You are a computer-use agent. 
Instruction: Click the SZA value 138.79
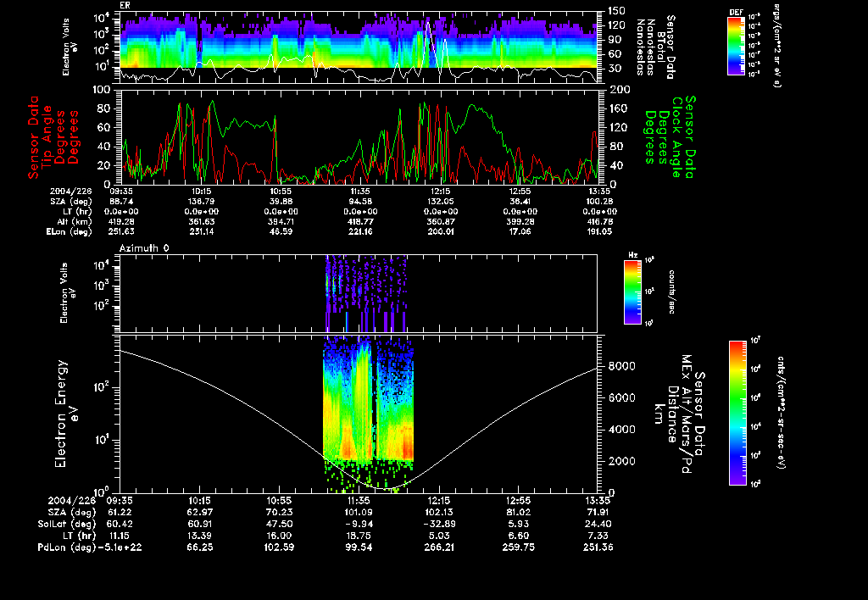[202, 202]
